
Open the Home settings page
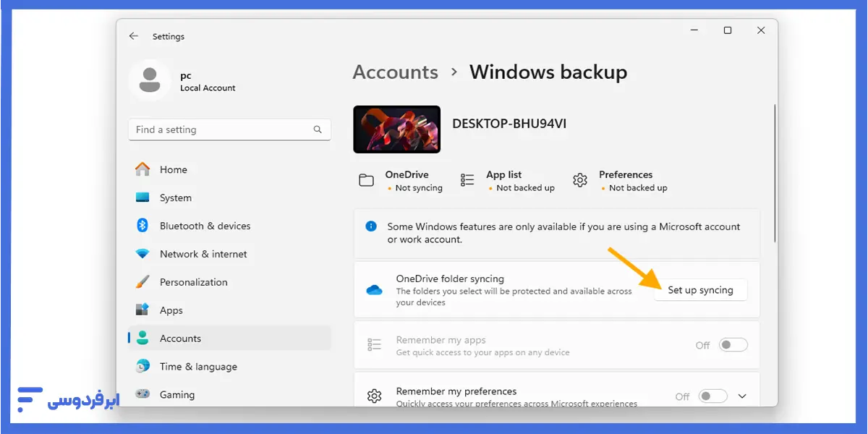click(229, 169)
